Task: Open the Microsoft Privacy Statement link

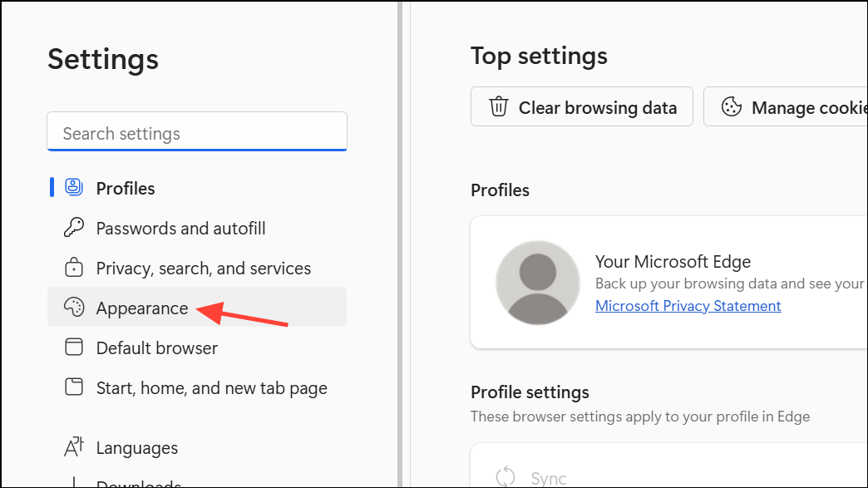Action: [688, 306]
